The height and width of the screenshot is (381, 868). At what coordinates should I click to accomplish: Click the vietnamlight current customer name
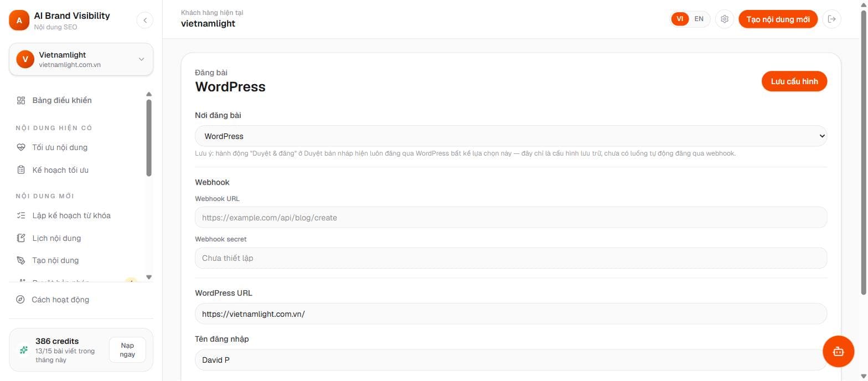[x=208, y=24]
